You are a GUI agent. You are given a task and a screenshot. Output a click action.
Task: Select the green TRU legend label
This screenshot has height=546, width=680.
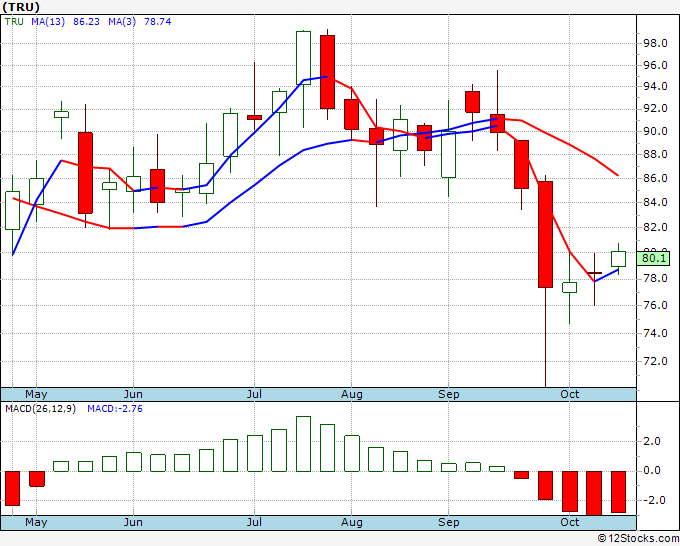[x=14, y=22]
